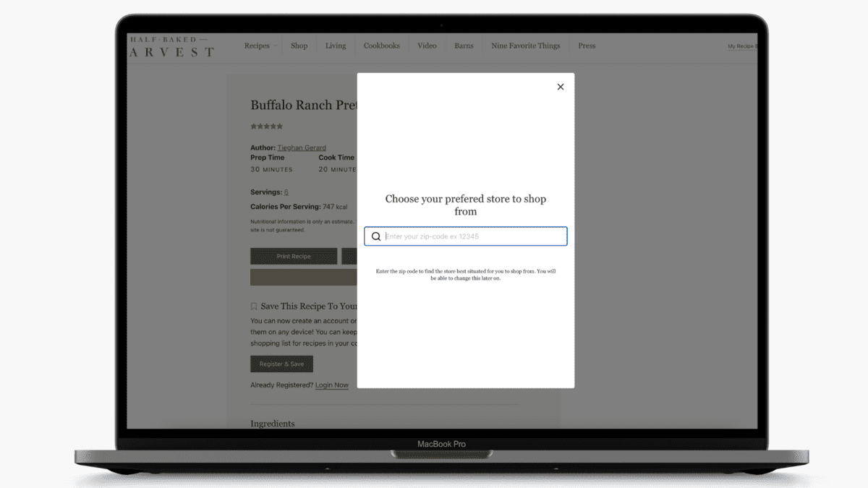The width and height of the screenshot is (868, 488).
Task: Click the servings number 6
Action: point(286,192)
